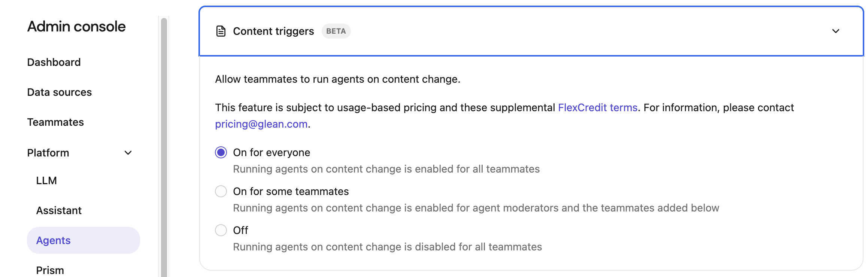
Task: Open Prism in the sidebar
Action: tap(50, 270)
